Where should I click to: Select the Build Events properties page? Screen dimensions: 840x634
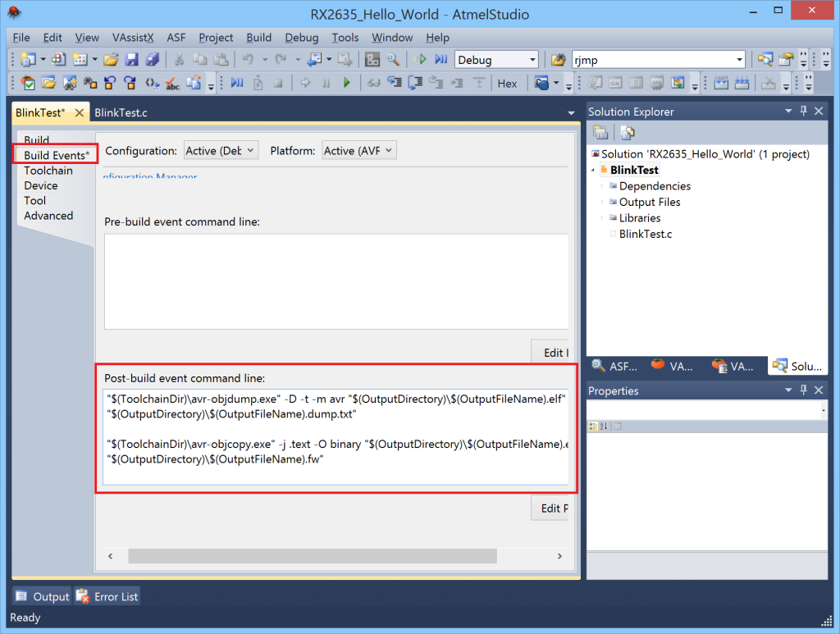tap(57, 155)
